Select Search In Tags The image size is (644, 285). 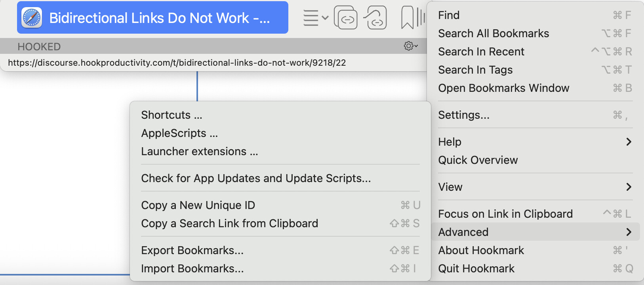pyautogui.click(x=475, y=70)
